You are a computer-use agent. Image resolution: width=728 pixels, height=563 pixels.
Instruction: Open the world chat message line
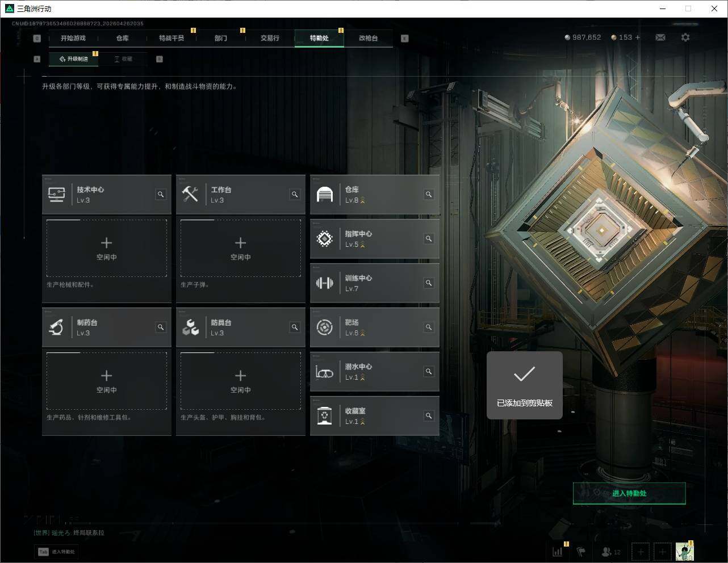click(x=69, y=533)
